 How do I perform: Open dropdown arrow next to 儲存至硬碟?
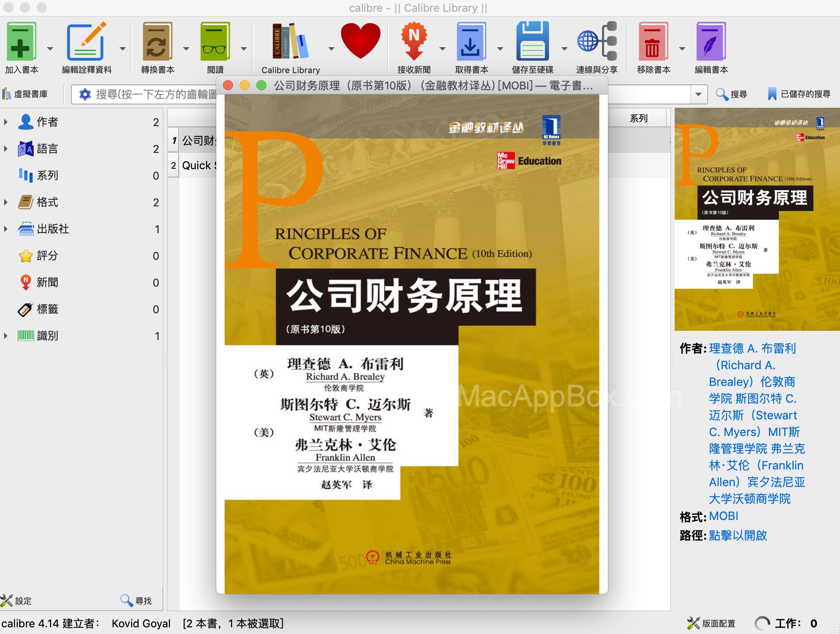pos(564,48)
